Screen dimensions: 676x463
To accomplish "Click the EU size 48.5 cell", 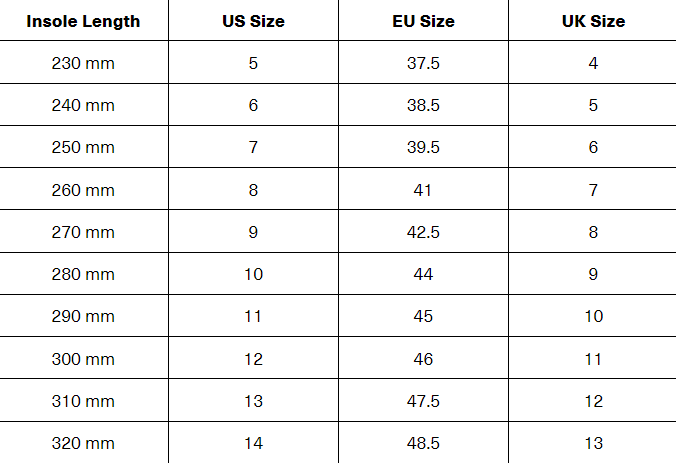I will point(423,443).
